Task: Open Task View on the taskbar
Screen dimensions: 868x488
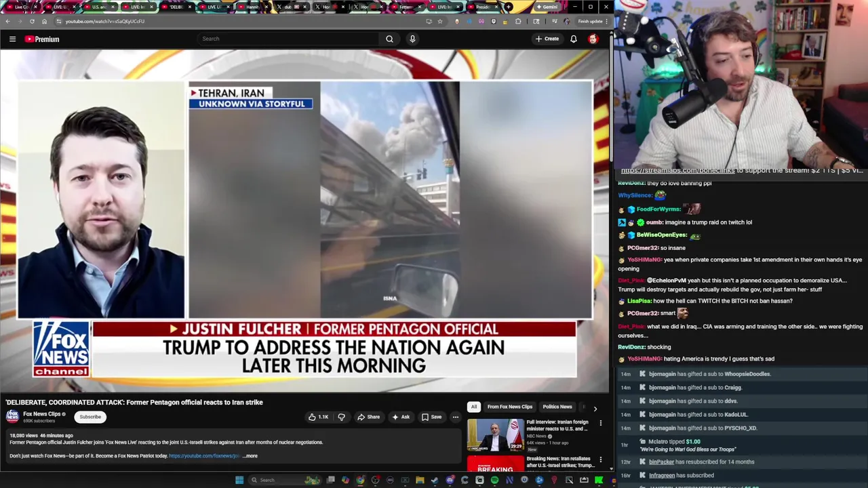Action: [x=330, y=480]
